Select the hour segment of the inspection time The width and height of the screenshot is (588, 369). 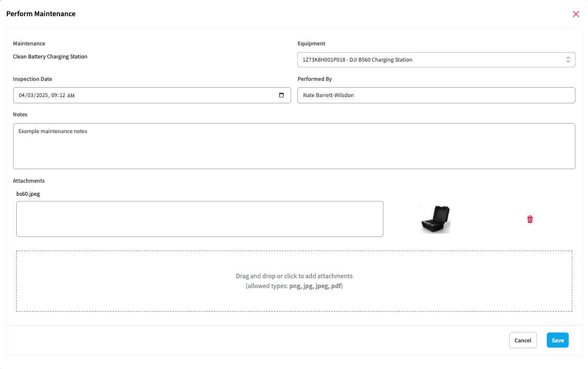55,96
